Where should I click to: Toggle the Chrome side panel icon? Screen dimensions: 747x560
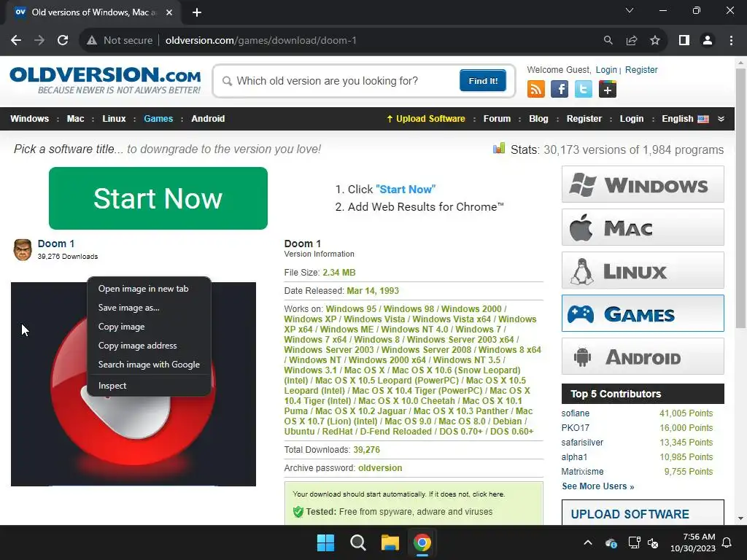click(684, 41)
